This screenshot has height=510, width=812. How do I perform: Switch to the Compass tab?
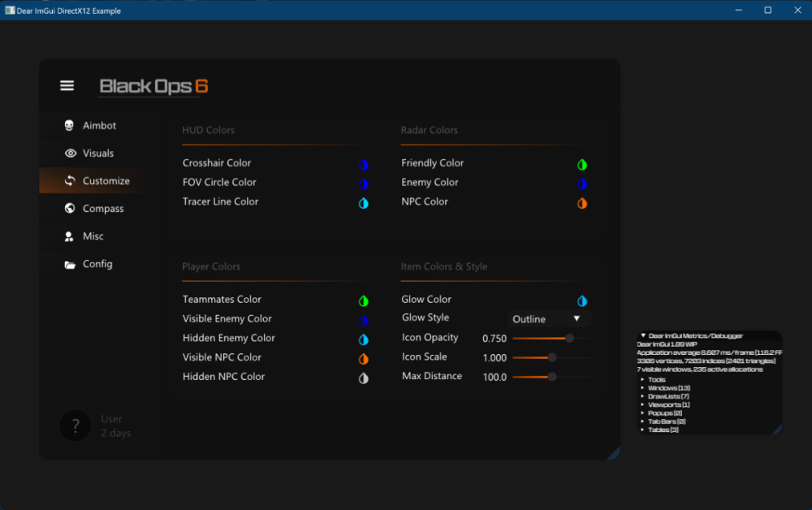click(x=103, y=209)
